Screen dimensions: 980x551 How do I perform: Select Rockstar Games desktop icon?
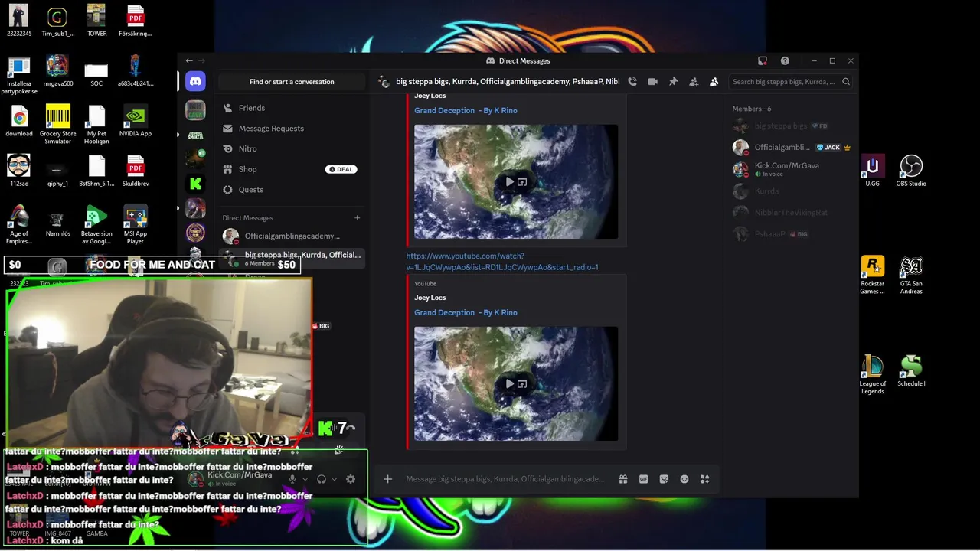click(872, 275)
